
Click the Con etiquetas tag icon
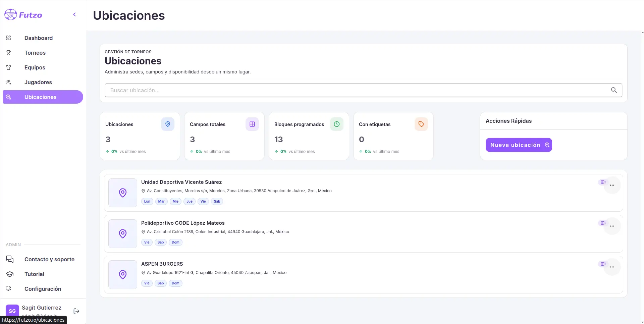421,124
